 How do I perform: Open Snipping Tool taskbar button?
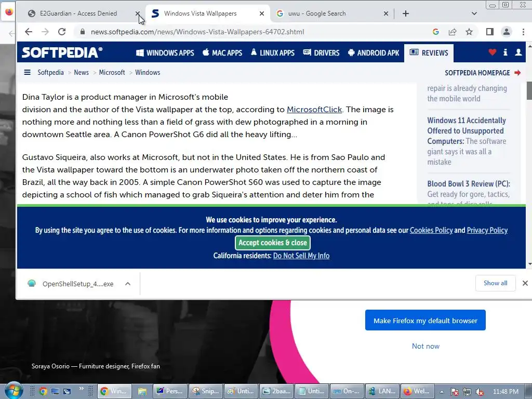pos(206,391)
